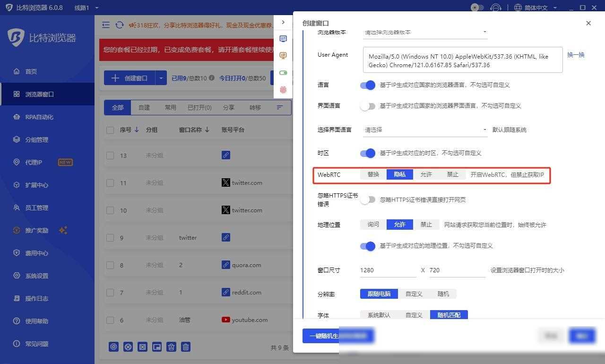Check the checkbox for row 11
Viewport: 605px width, 364px height.
click(x=110, y=182)
